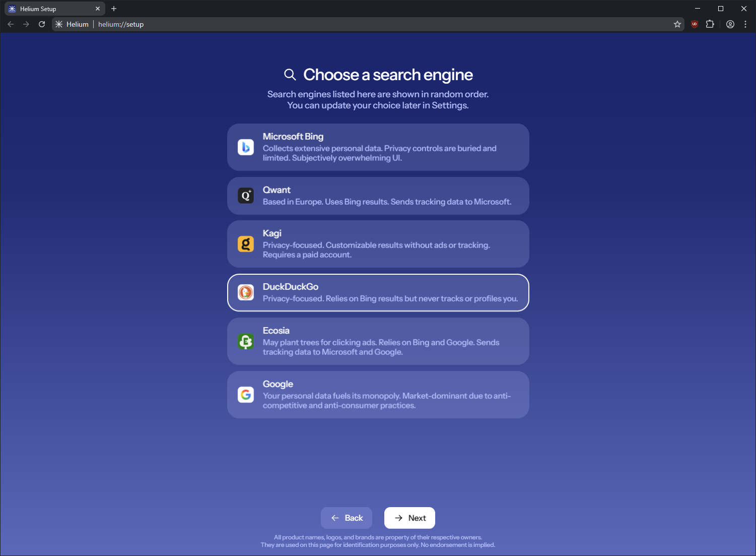Click the forward navigation arrow
The image size is (756, 556).
pos(26,24)
